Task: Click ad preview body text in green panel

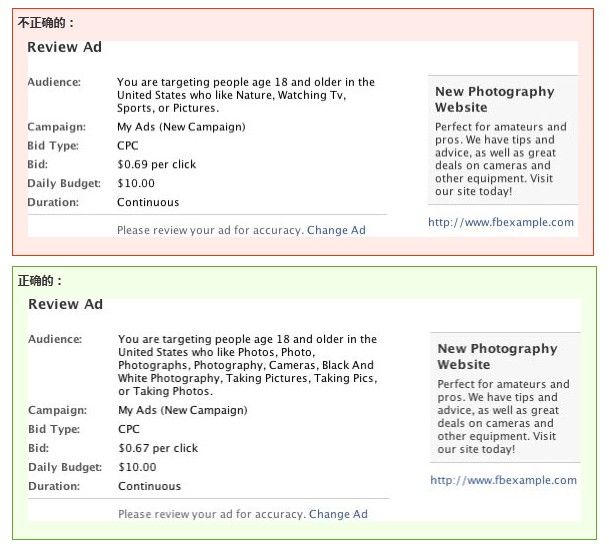Action: click(x=503, y=416)
